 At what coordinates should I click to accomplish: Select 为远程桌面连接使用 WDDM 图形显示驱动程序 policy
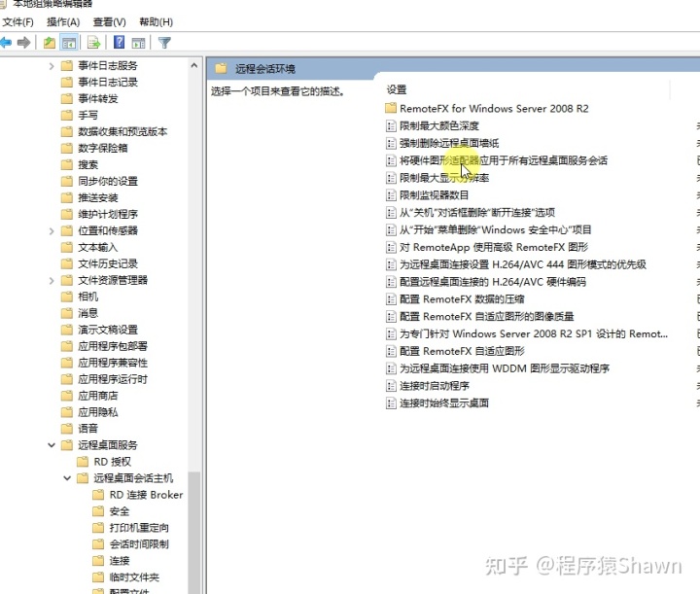[504, 368]
